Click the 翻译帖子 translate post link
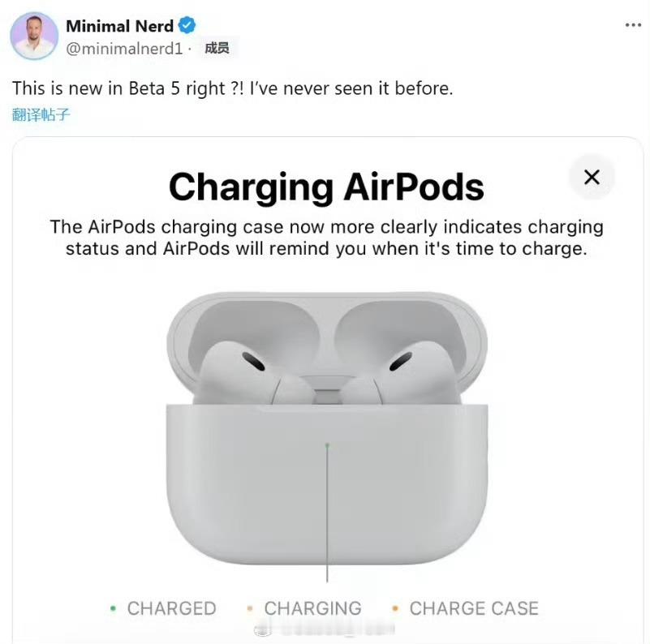 41,114
